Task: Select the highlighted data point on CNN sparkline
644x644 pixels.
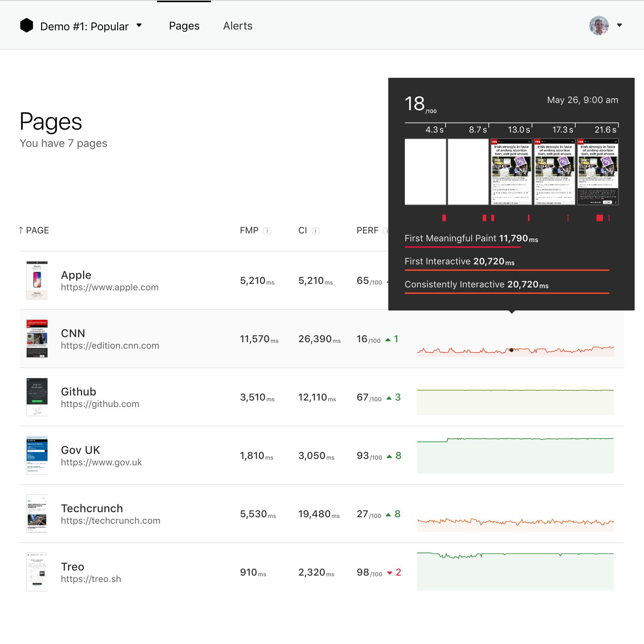Action: (x=511, y=350)
